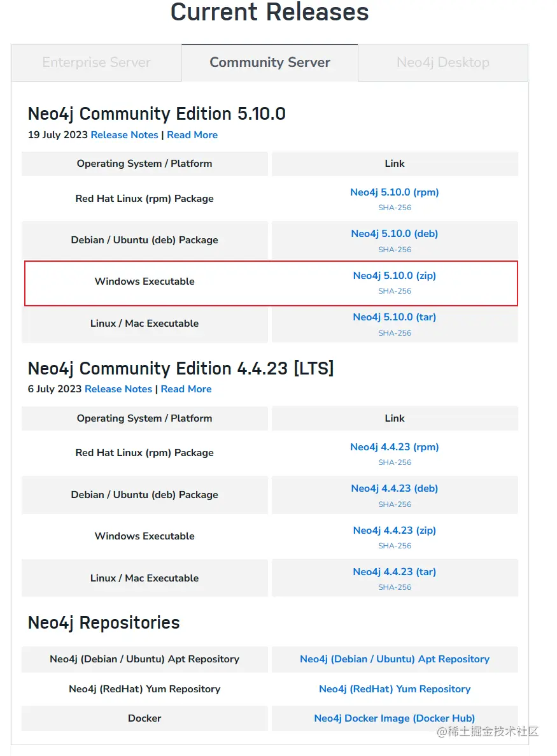Image resolution: width=557 pixels, height=756 pixels.
Task: Download Neo4j 4.4.23 (rpm) package
Action: [x=395, y=447]
